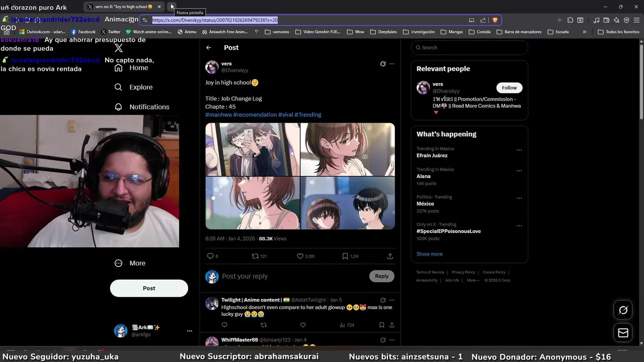Screen dimensions: 644x362
Task: Open the Privacy Policy footer link
Action: click(x=463, y=273)
